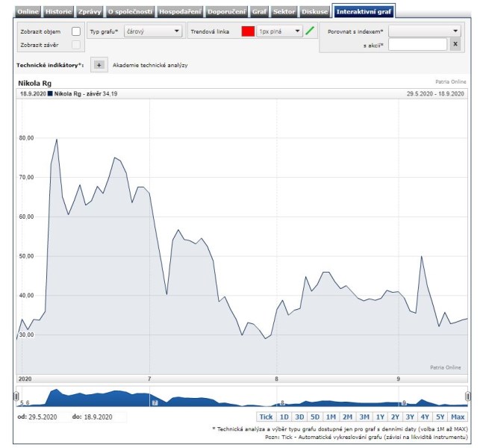Click the right handle of the range navigator
The height and width of the screenshot is (448, 483).
[468, 396]
